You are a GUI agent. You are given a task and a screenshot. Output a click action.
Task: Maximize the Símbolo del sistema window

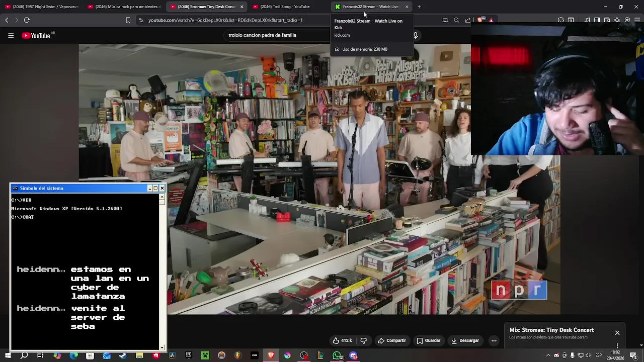click(155, 188)
